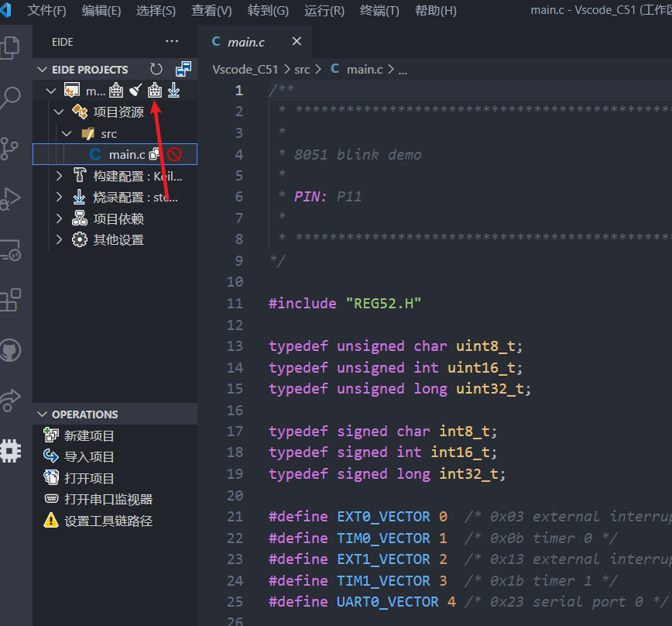Open Source Control view in activity bar
The width and height of the screenshot is (672, 626).
point(9,148)
